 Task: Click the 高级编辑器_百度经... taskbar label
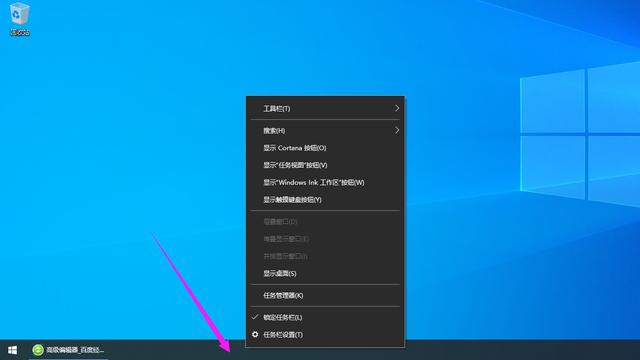75,350
